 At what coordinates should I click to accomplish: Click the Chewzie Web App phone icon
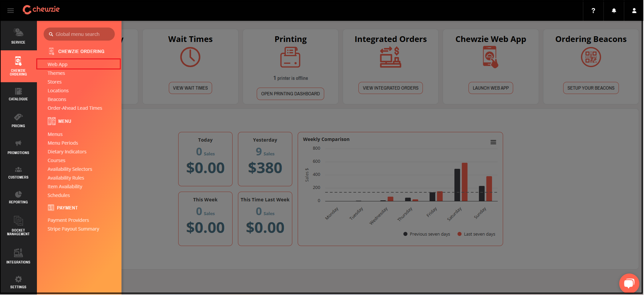coord(490,57)
